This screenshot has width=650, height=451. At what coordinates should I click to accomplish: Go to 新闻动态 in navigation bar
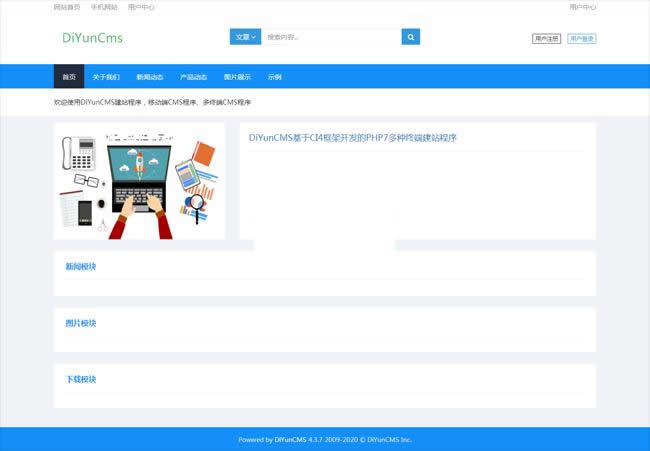click(150, 77)
